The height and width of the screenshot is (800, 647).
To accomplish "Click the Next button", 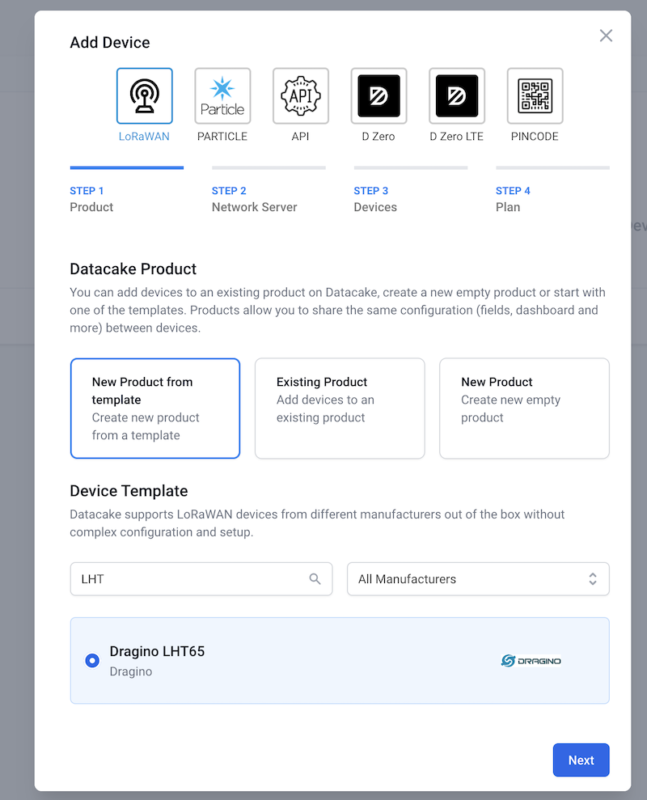I will [x=581, y=760].
